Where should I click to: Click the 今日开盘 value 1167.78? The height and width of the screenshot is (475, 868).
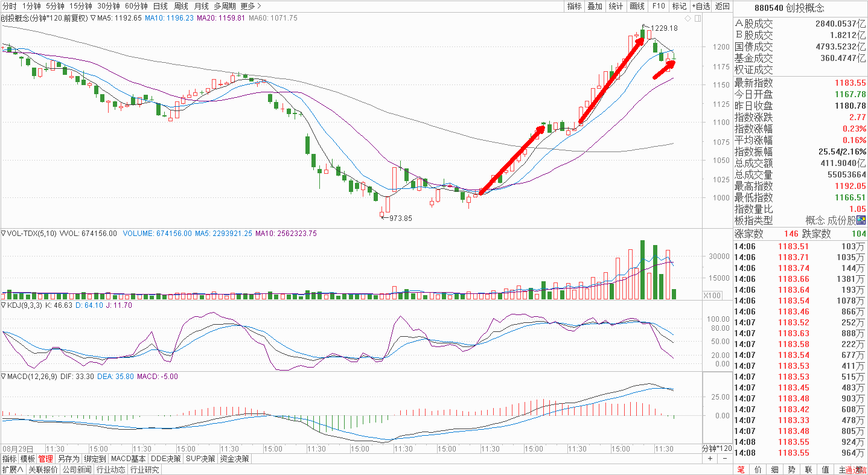(x=850, y=95)
